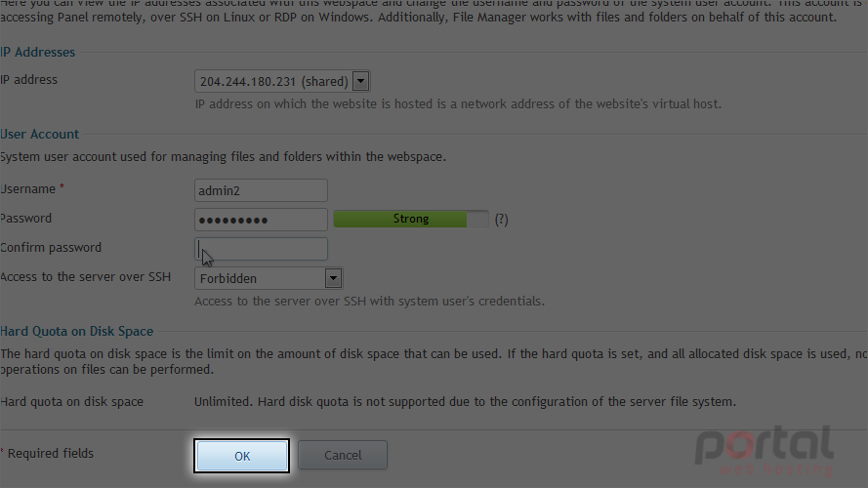868x488 pixels.
Task: Open the SSH access dropdown arrow
Action: point(333,278)
